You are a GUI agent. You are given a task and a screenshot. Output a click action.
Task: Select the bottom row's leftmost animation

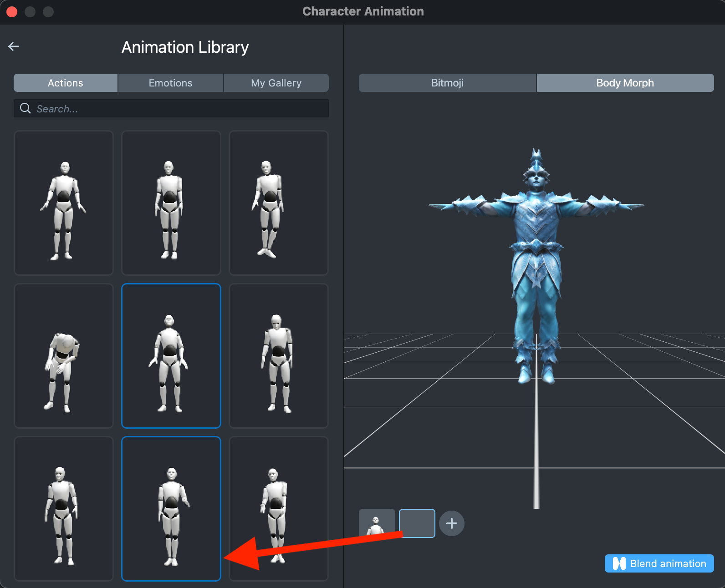(x=64, y=509)
